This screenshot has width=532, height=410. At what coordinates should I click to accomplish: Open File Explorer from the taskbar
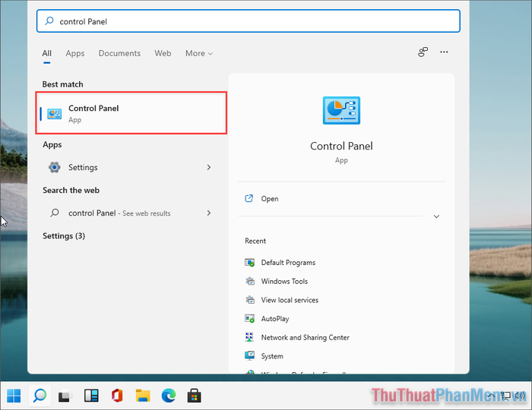pyautogui.click(x=143, y=396)
